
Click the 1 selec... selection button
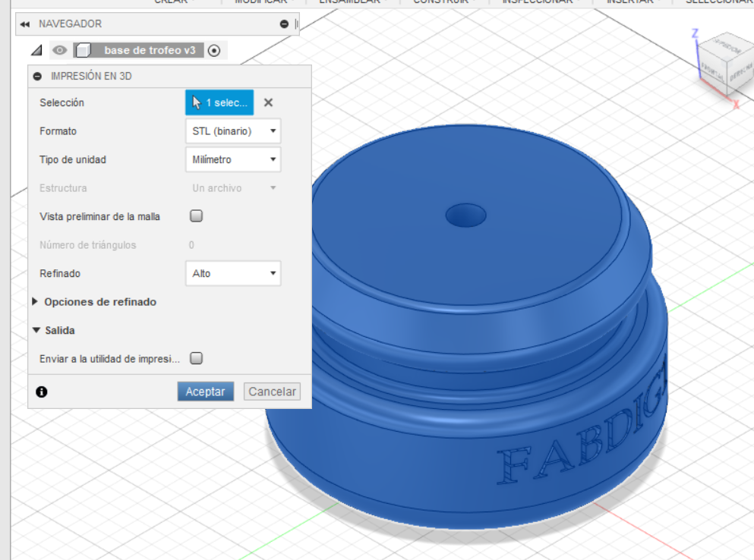(219, 102)
